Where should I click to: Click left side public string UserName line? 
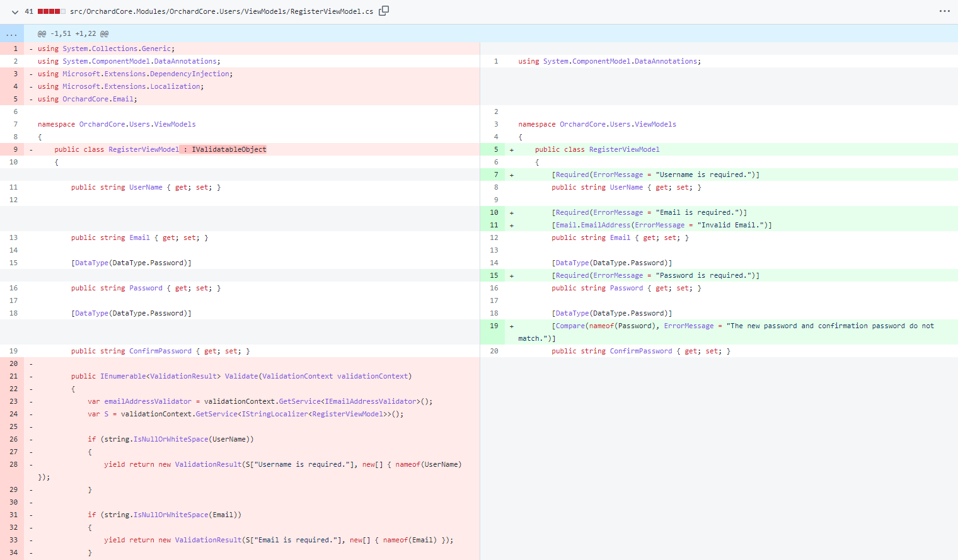(146, 187)
